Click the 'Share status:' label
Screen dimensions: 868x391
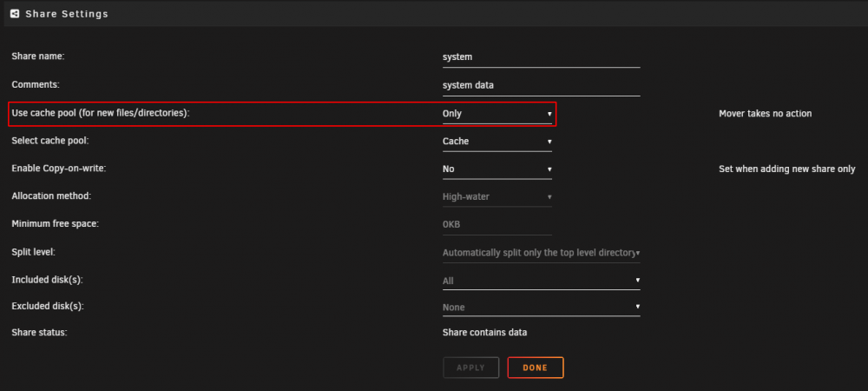(x=39, y=332)
